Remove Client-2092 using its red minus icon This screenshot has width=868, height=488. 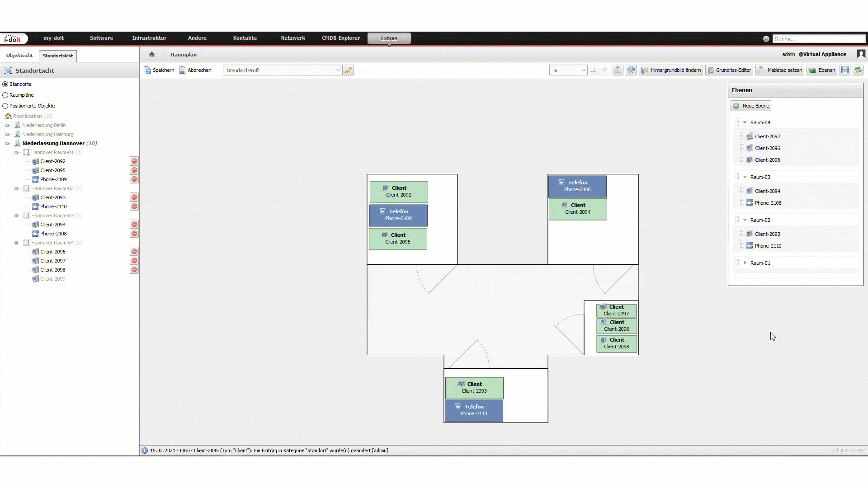(x=134, y=161)
